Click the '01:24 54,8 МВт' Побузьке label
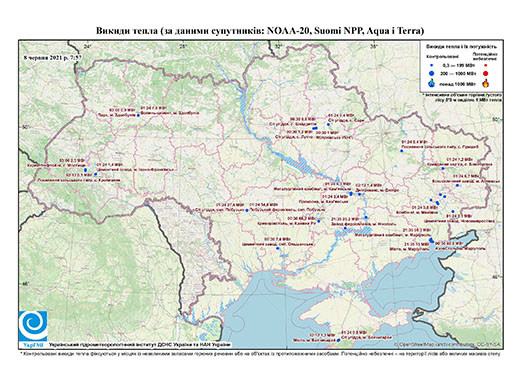This screenshot has height=368, width=520. click(263, 204)
